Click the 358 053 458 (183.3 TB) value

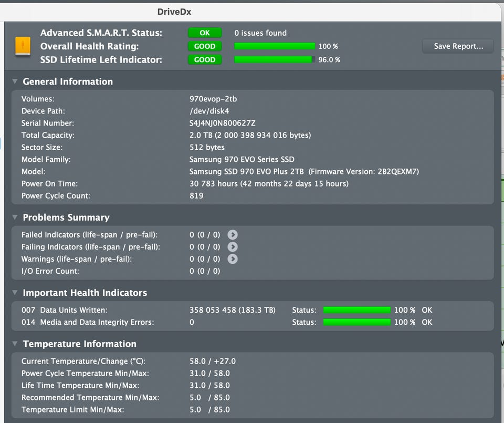point(233,310)
